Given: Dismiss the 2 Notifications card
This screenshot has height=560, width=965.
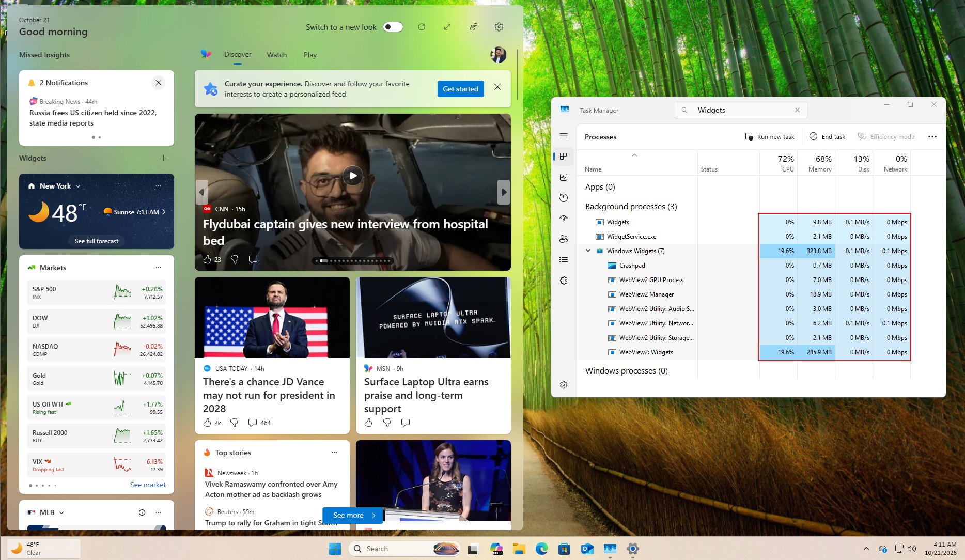Looking at the screenshot, I should (x=159, y=83).
